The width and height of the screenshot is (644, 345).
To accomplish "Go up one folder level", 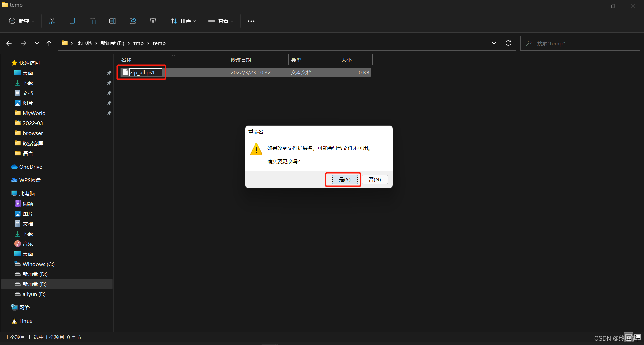I will coord(49,43).
